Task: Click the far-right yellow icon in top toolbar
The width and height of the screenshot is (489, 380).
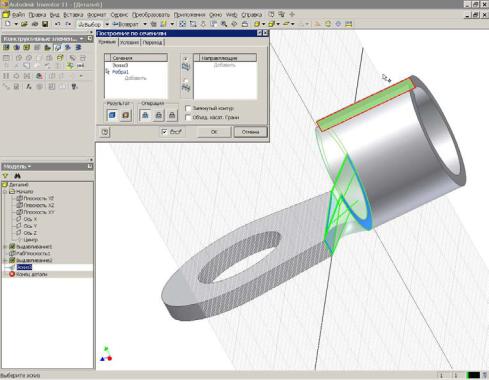Action: click(349, 24)
